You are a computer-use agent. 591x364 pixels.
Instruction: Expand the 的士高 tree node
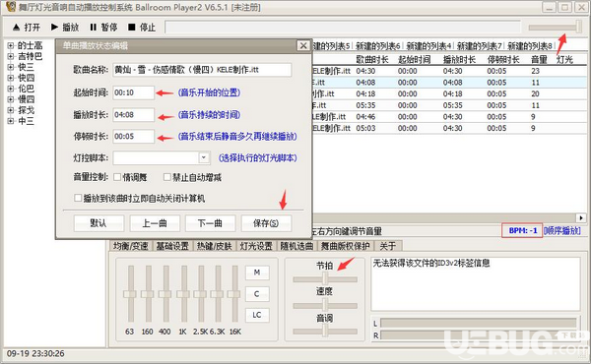coord(11,45)
